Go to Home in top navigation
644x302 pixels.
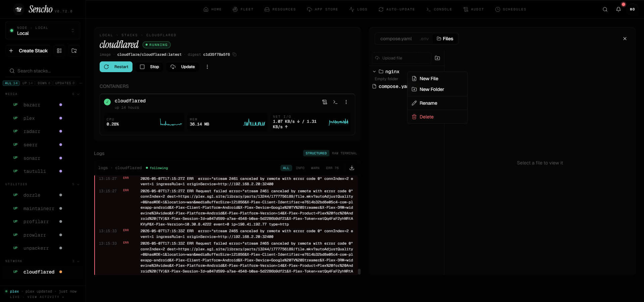(213, 9)
